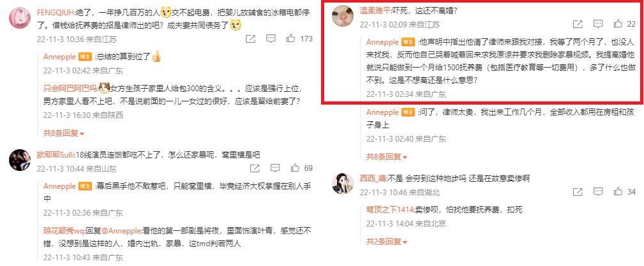The width and height of the screenshot is (644, 266).
Task: Forward 欧耶耶Sulli's comment
Action: click(255, 168)
